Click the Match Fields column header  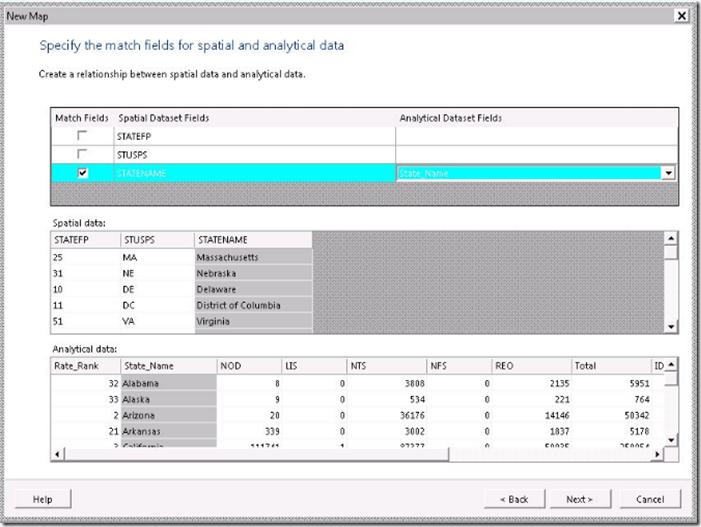click(x=82, y=118)
